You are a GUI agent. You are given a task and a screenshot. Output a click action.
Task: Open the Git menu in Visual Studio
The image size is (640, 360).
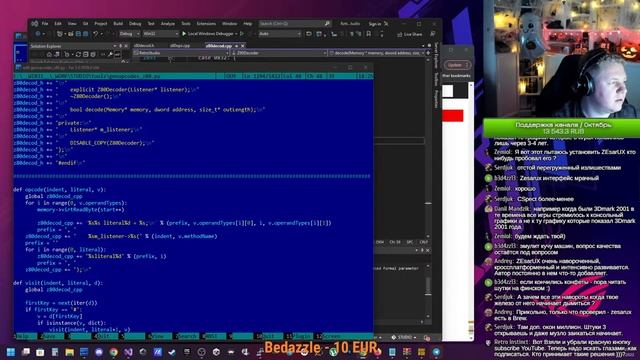coord(85,24)
